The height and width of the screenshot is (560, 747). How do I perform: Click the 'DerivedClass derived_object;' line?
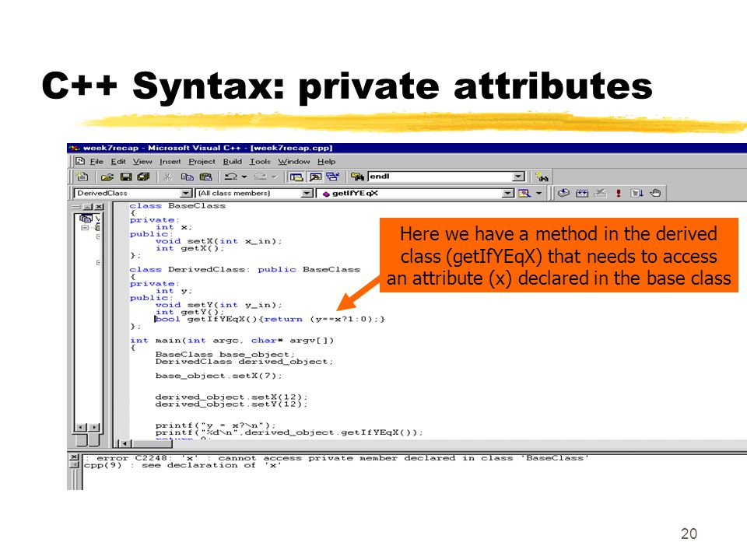[244, 362]
